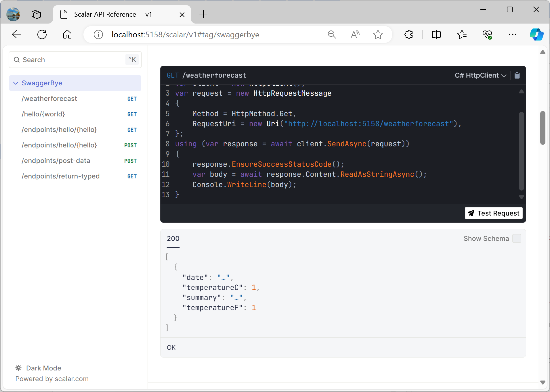Open /endpoints/post-data POST endpoint
Screen dimensions: 550x392
click(x=75, y=161)
